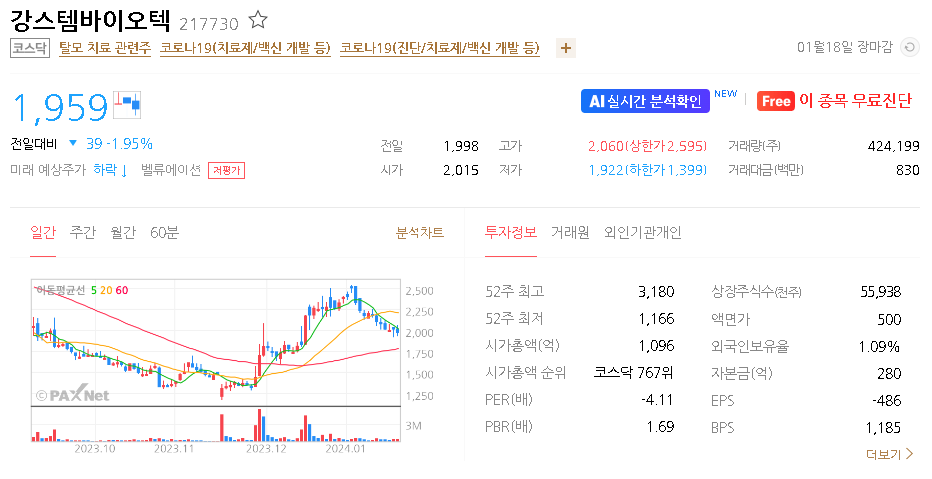Click the 전일 previous close 1,998
The height and width of the screenshot is (479, 932).
tap(461, 146)
